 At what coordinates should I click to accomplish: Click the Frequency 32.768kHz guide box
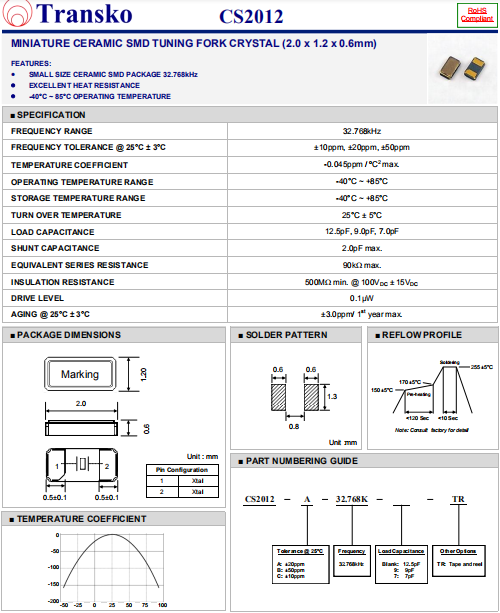click(x=351, y=561)
